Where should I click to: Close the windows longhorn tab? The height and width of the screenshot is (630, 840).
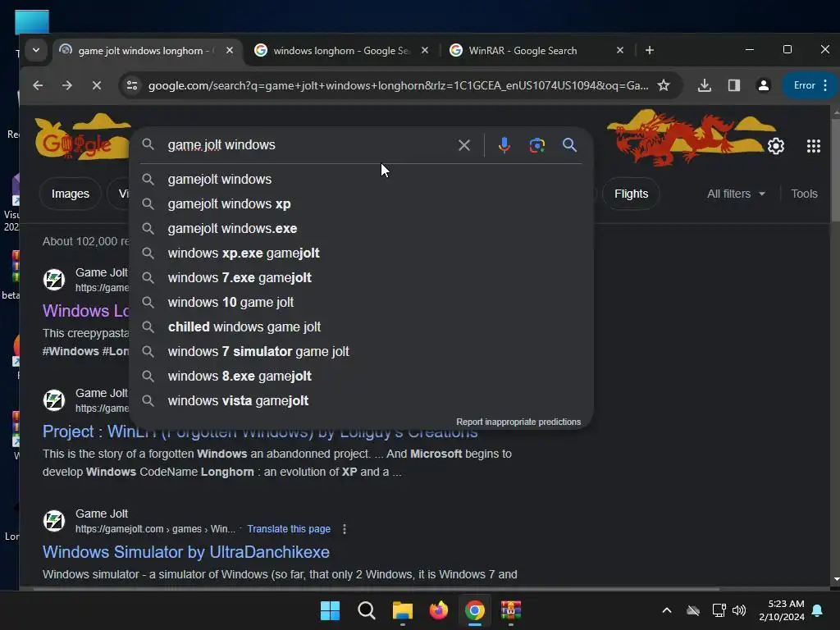point(425,50)
